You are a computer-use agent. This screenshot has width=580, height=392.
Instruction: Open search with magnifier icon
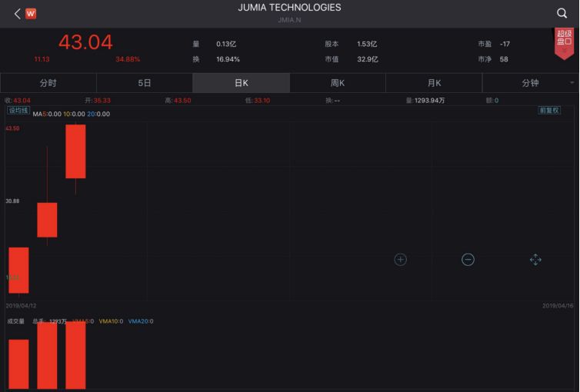(562, 13)
